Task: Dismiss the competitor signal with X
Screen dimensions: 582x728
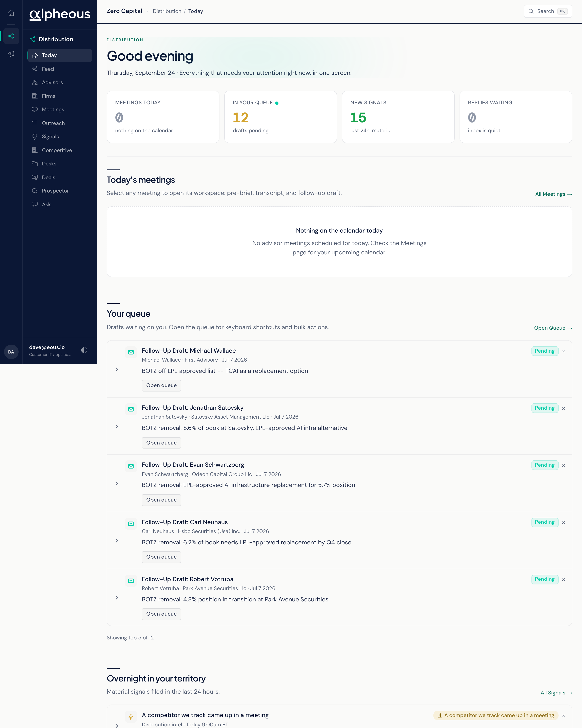Action: (x=563, y=716)
